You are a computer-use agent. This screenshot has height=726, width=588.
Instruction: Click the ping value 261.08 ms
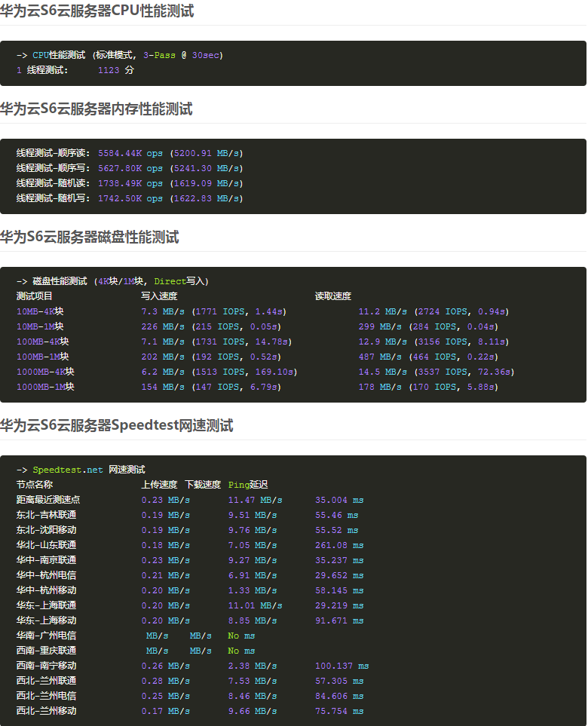[339, 545]
